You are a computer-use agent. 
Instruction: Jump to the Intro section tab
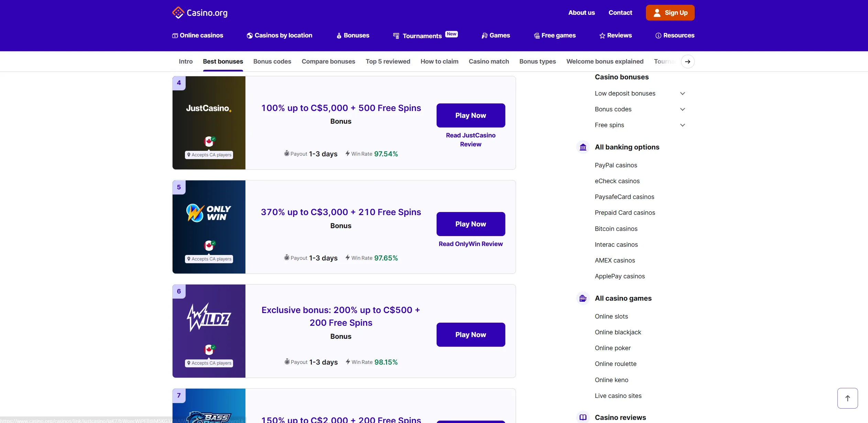pos(186,62)
